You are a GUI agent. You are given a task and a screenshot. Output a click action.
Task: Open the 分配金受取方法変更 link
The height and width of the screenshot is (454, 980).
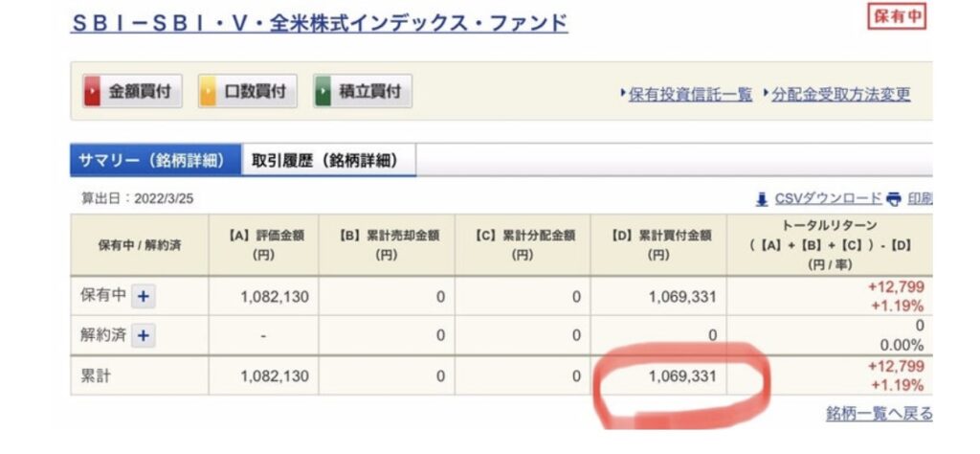(840, 94)
